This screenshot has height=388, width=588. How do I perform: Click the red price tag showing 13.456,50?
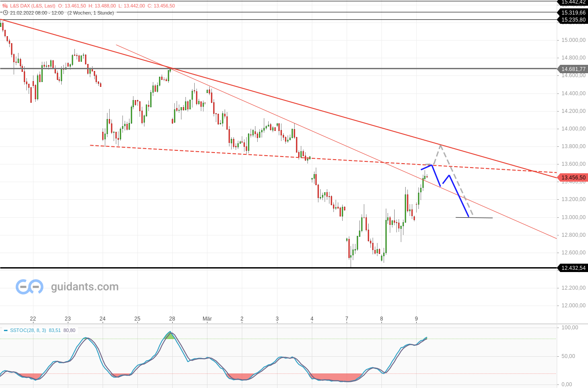point(573,177)
